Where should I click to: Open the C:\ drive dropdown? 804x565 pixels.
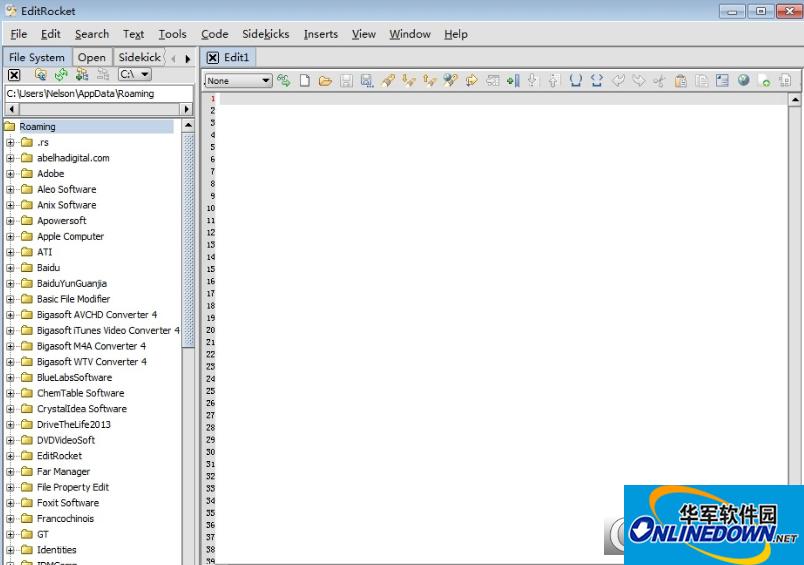coord(134,74)
